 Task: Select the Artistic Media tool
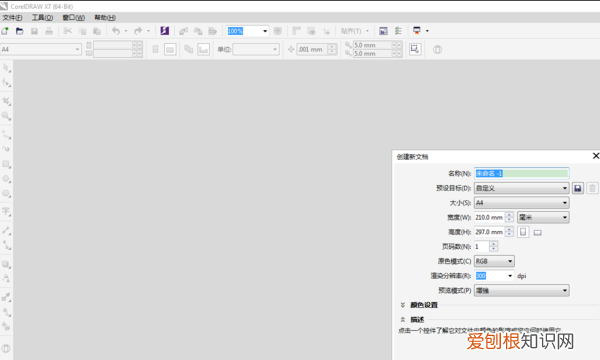(x=6, y=149)
